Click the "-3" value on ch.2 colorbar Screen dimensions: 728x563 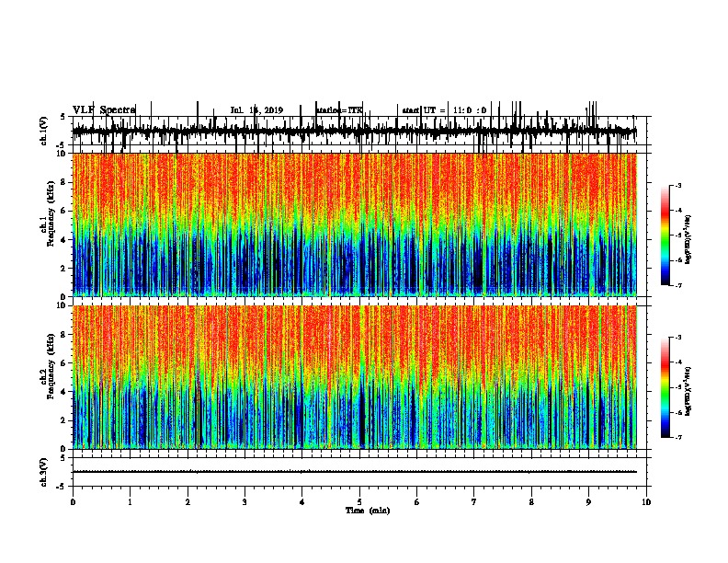(x=678, y=338)
